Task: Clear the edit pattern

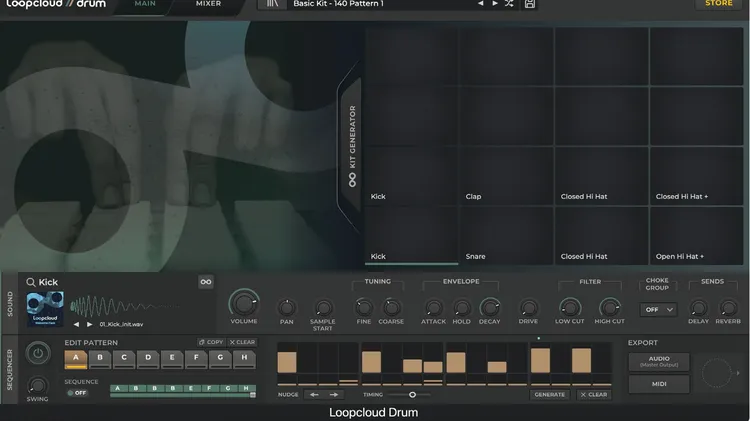Action: (x=242, y=342)
